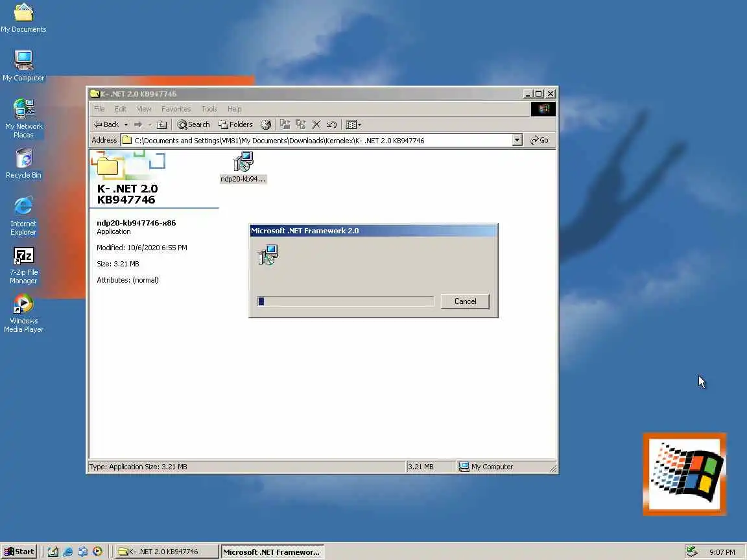747x560 pixels.
Task: Toggle the Folders pane
Action: (x=235, y=124)
